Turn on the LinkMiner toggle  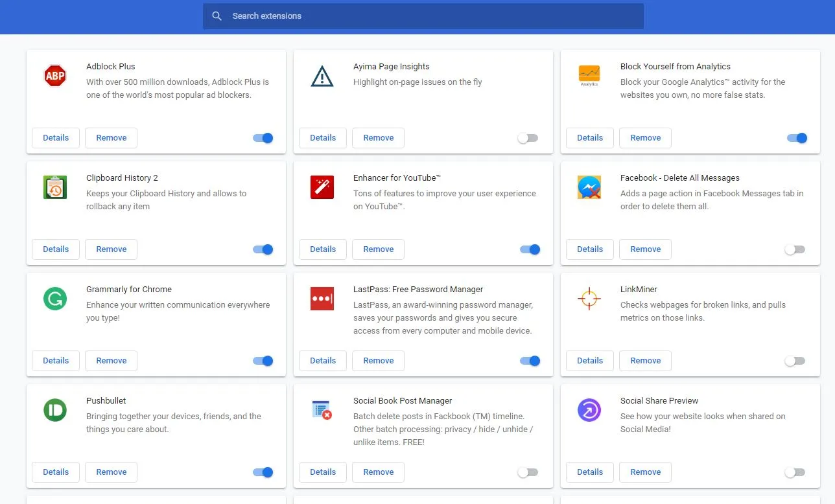(x=795, y=361)
